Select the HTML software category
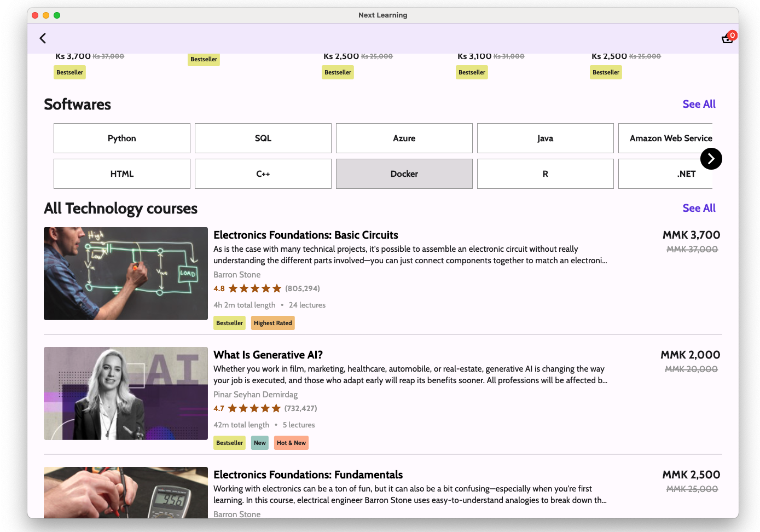Screen dimensions: 760x532 [122, 174]
